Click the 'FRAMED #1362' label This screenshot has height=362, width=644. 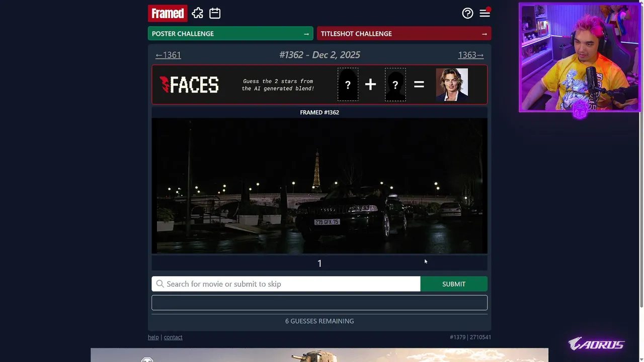click(x=319, y=113)
